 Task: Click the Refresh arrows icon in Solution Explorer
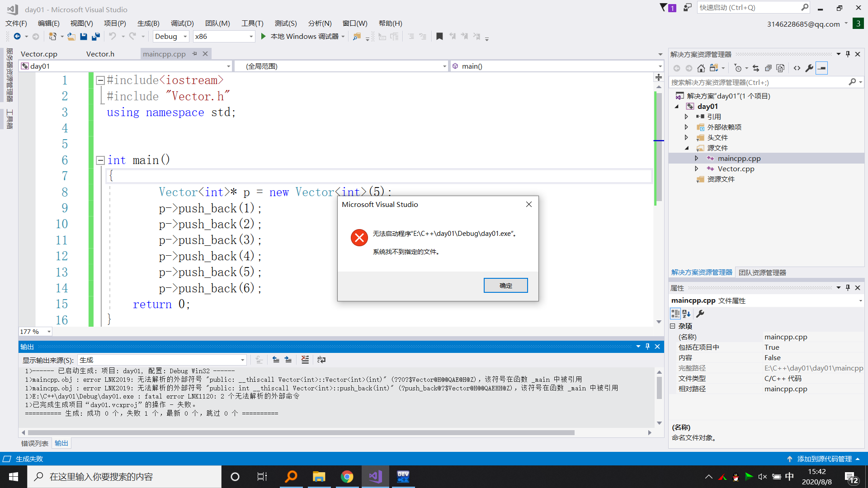[x=756, y=68]
